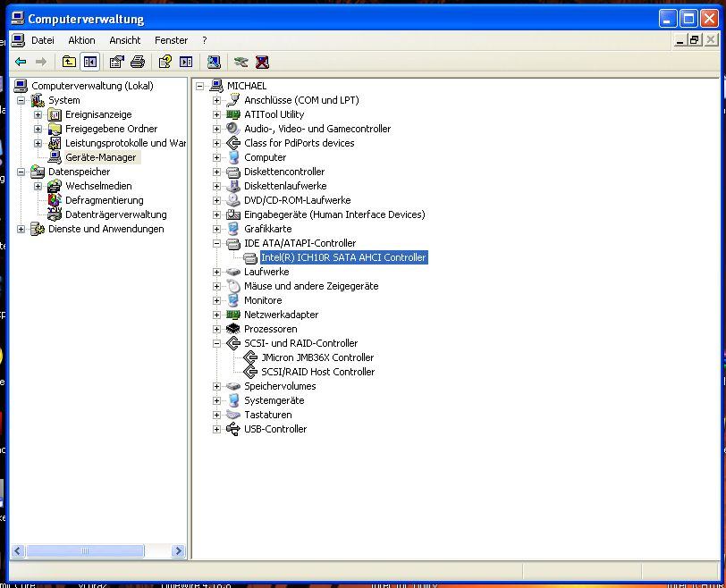The height and width of the screenshot is (588, 726).
Task: Select Class for PdiPorts devices
Action: (300, 143)
